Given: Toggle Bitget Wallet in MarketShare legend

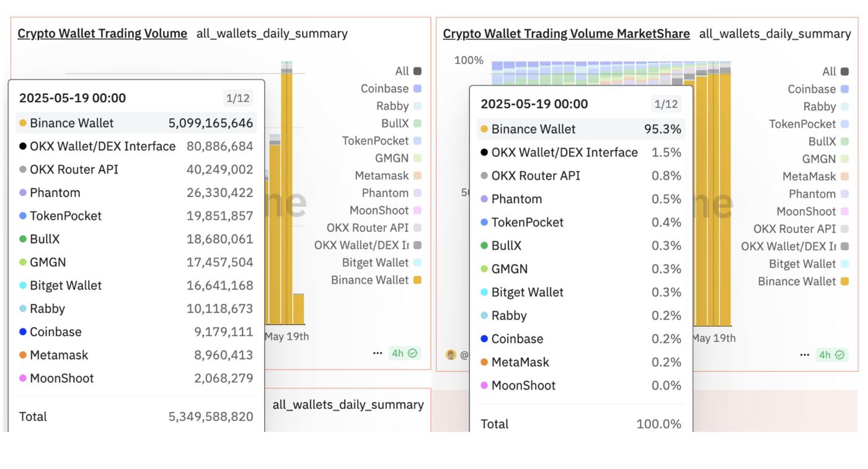Looking at the screenshot, I should click(809, 264).
